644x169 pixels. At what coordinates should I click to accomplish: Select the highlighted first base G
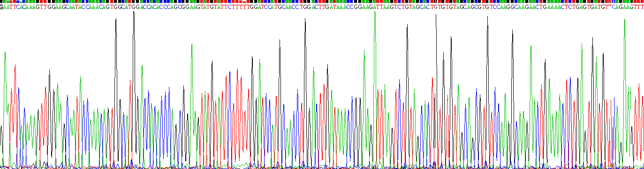coord(1,7)
